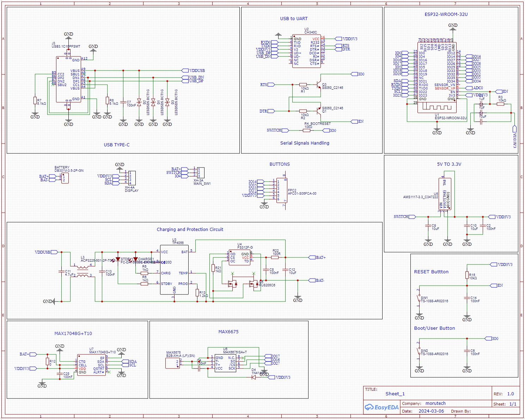Image resolution: width=525 pixels, height=420 pixels.
Task: Click the MAIN_SW1 XH-3A connector symbol
Action: (201, 172)
